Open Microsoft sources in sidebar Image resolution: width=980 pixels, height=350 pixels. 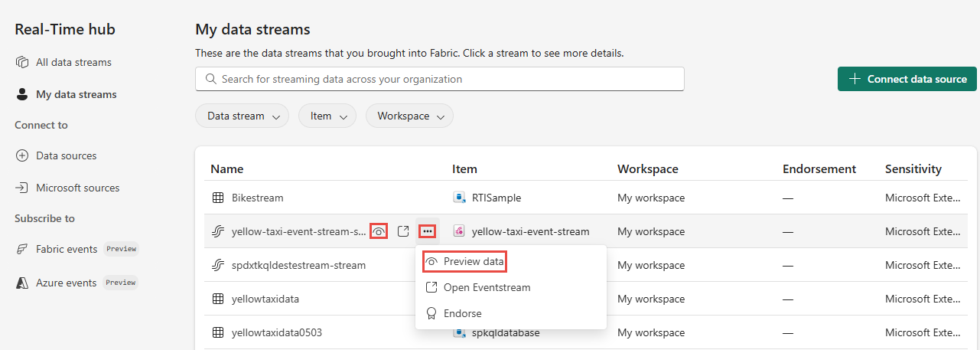click(78, 188)
